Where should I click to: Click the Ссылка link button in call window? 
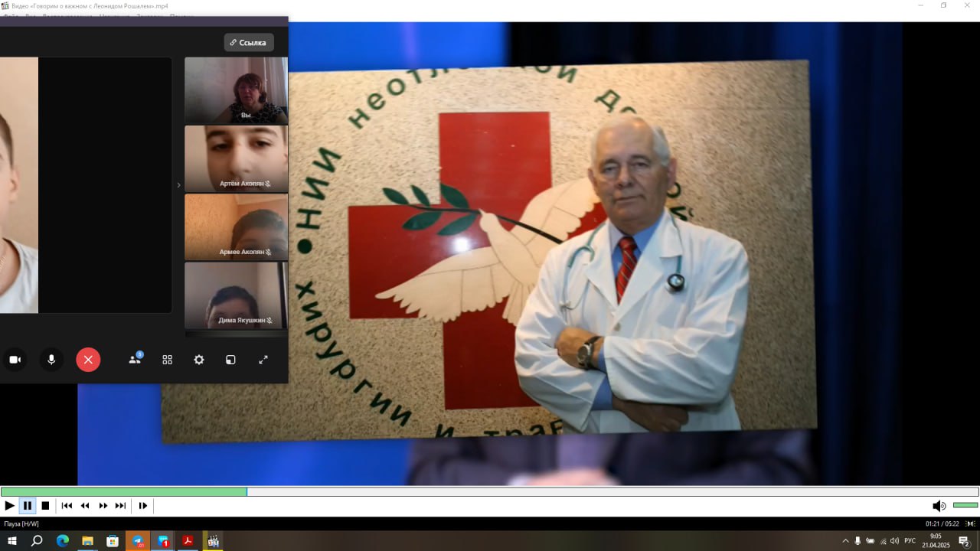pos(249,43)
